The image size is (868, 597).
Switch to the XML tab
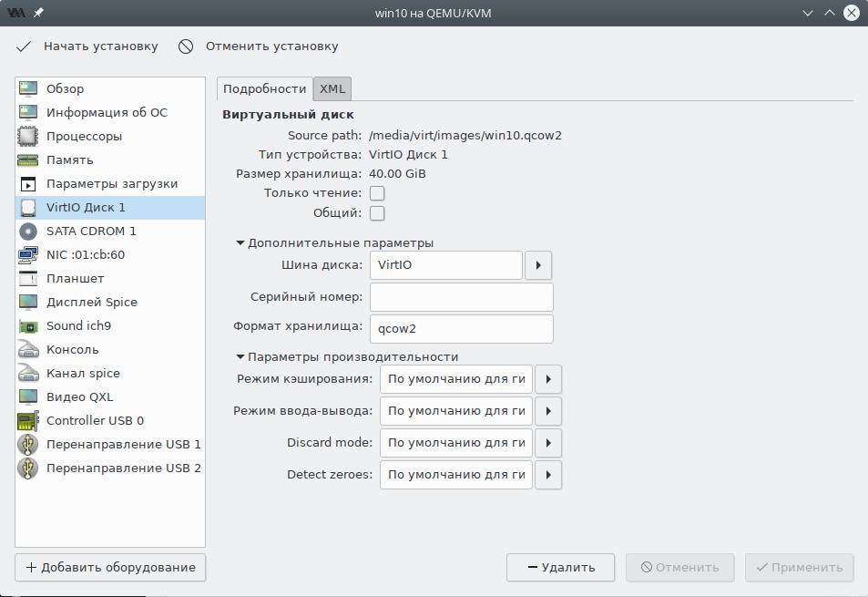[x=332, y=88]
